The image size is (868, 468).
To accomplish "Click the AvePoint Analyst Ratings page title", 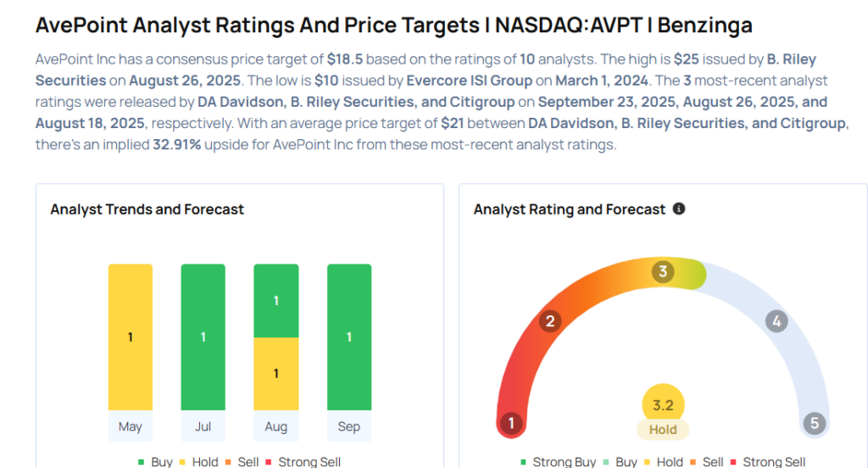I will (393, 25).
